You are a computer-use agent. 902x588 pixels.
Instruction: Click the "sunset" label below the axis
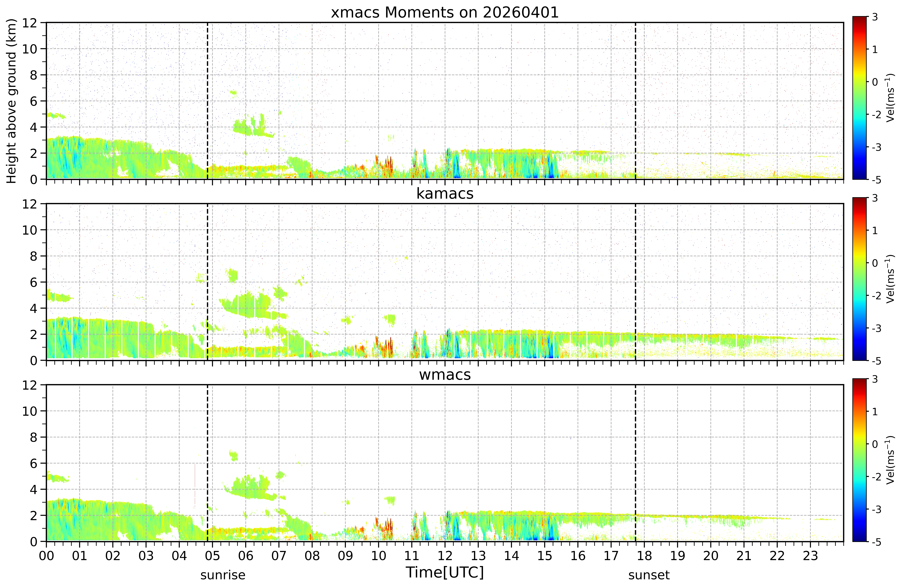coord(649,575)
